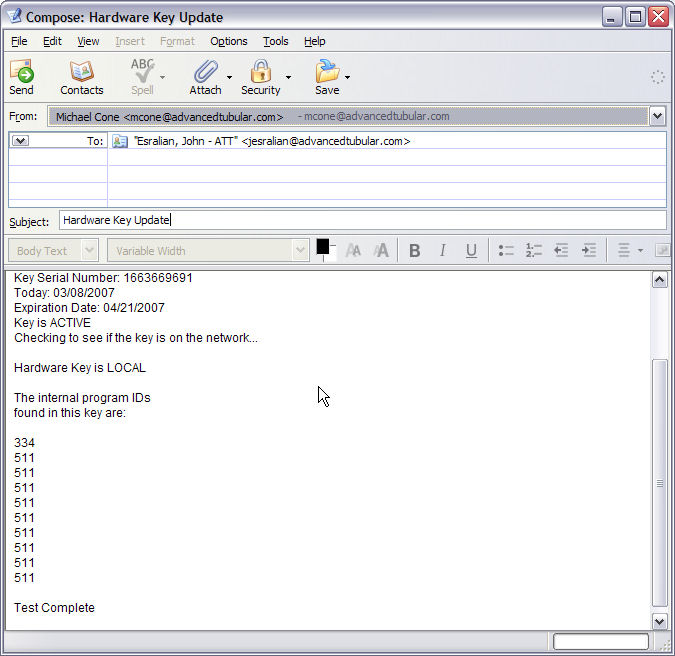Toggle Italic text formatting
The width and height of the screenshot is (675, 656).
click(442, 250)
